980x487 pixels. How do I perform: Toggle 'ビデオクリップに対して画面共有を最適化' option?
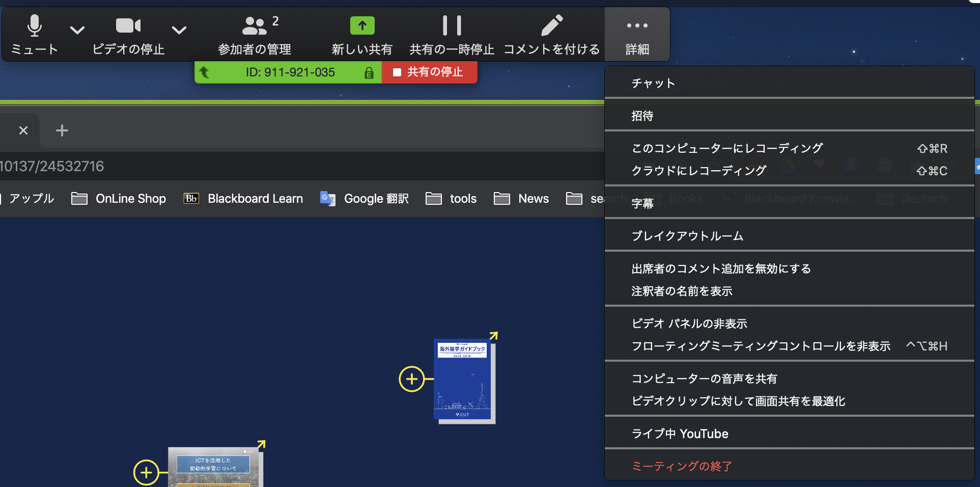(738, 401)
